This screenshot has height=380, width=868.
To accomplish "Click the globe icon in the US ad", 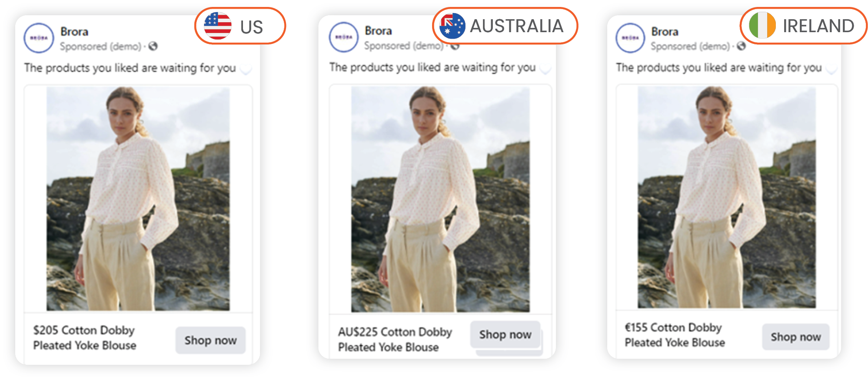I will [x=153, y=46].
